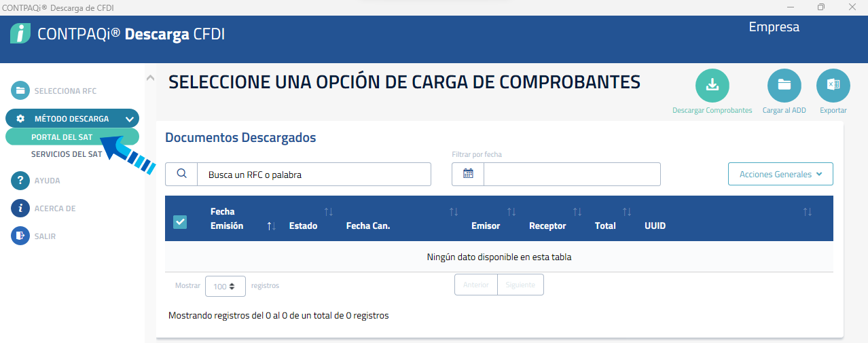Image resolution: width=868 pixels, height=343 pixels.
Task: Click the Método Descarga gear icon
Action: 20,118
